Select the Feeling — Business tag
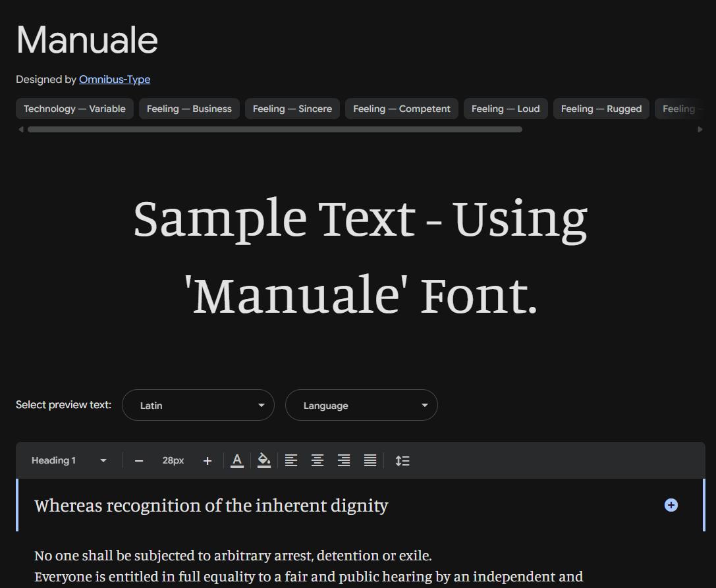The height and width of the screenshot is (588, 716). click(x=189, y=109)
